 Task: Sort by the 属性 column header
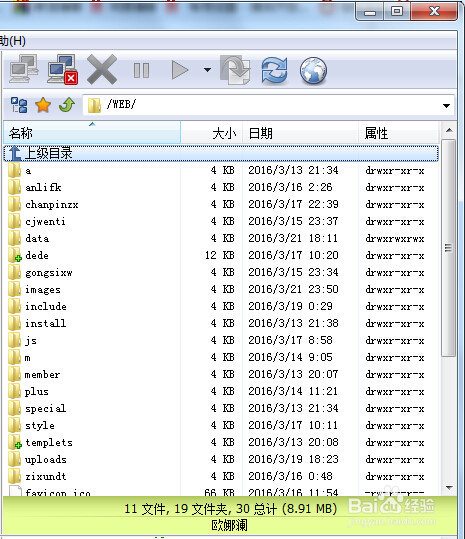[x=399, y=133]
